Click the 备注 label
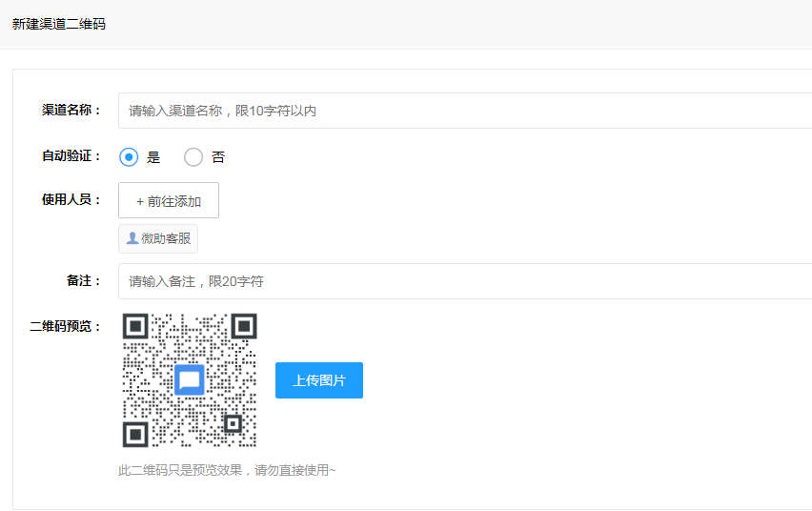 [84, 281]
